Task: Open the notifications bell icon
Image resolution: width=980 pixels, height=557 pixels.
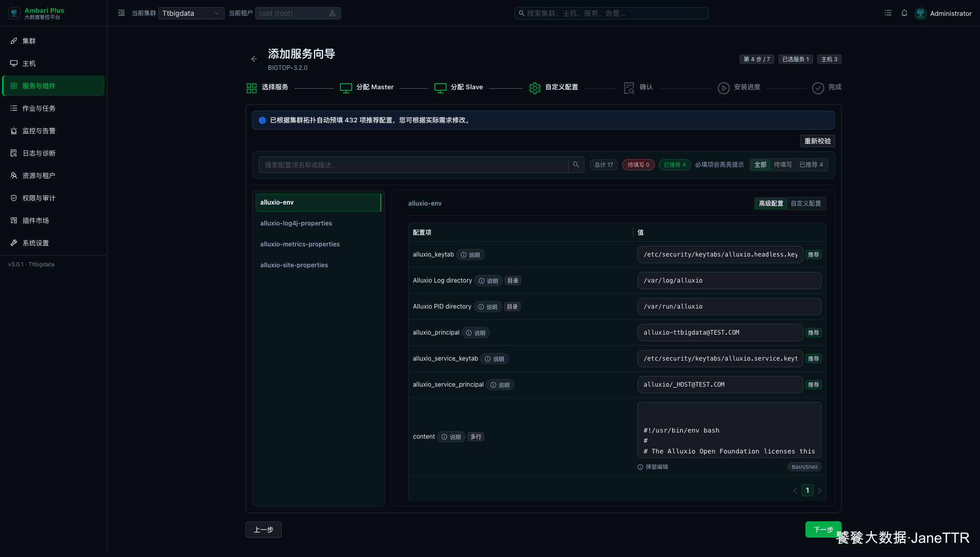Action: 904,13
